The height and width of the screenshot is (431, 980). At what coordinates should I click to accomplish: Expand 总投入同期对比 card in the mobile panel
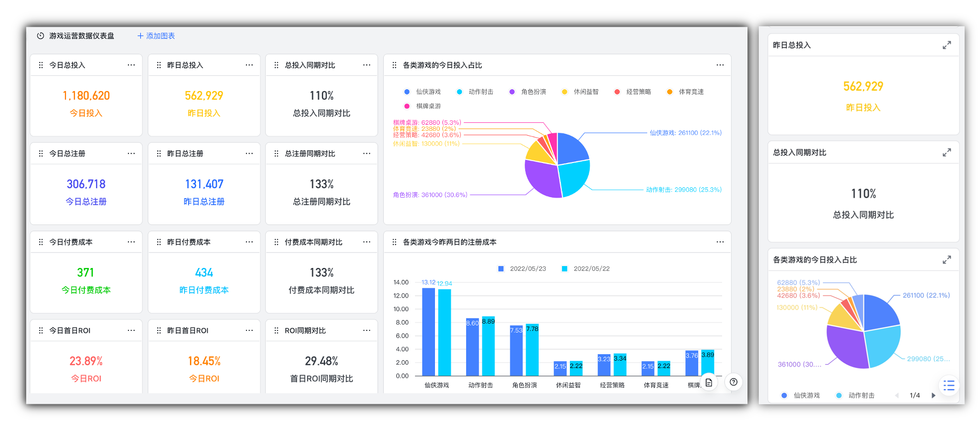tap(947, 153)
